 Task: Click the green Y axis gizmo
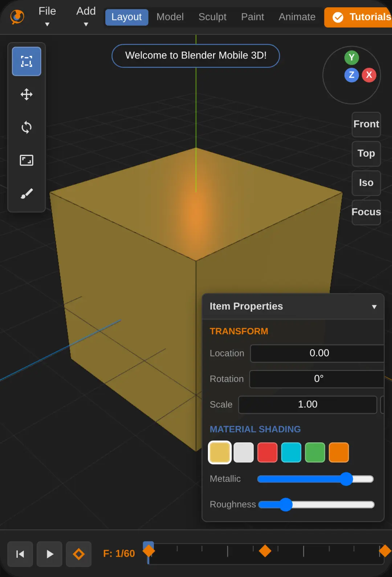point(351,57)
